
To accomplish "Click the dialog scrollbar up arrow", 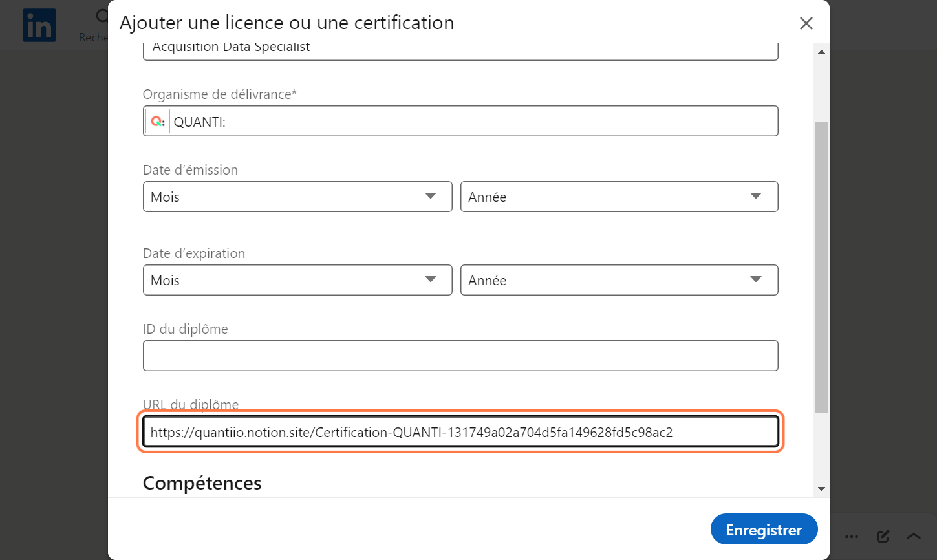I will pyautogui.click(x=821, y=52).
